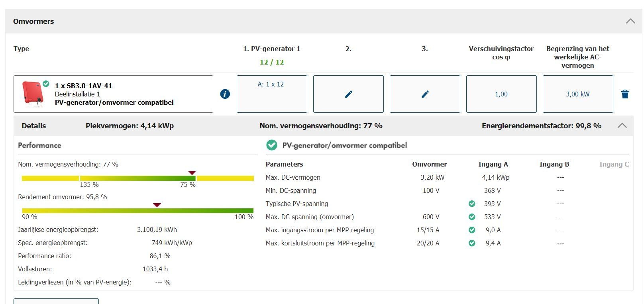Click green check for Max. ingangsstroom 9,0 A
Viewport: 644px width, 304px height.
point(472,230)
